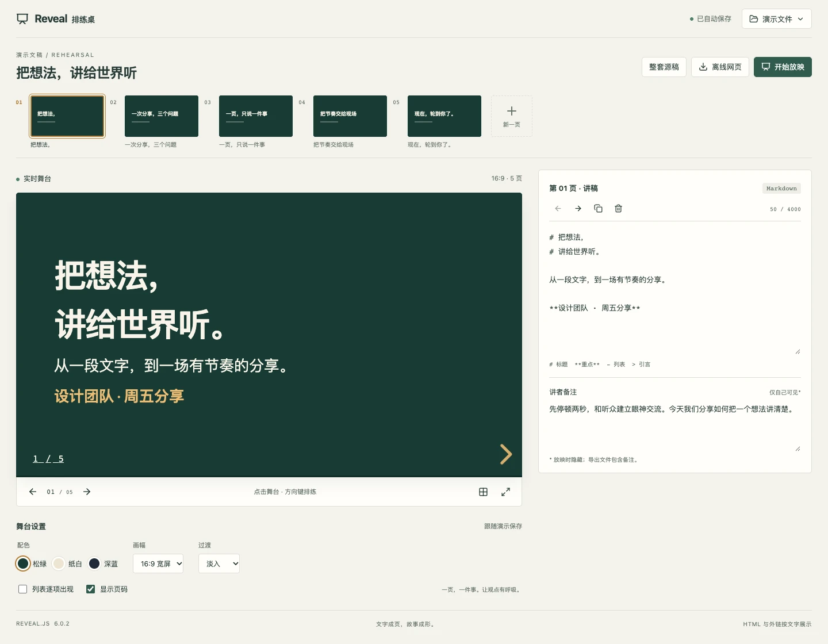Insert quote syntax via > 引言 hint

point(641,365)
